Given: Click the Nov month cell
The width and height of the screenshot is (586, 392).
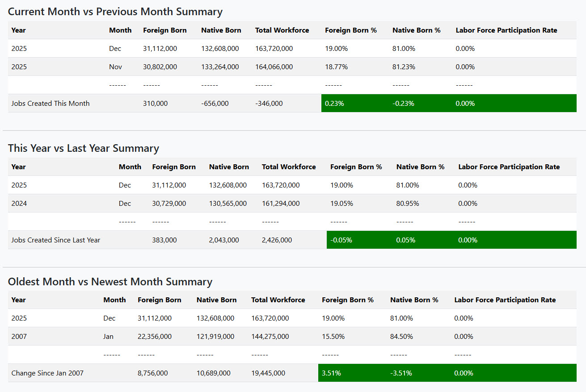Looking at the screenshot, I should [x=115, y=67].
